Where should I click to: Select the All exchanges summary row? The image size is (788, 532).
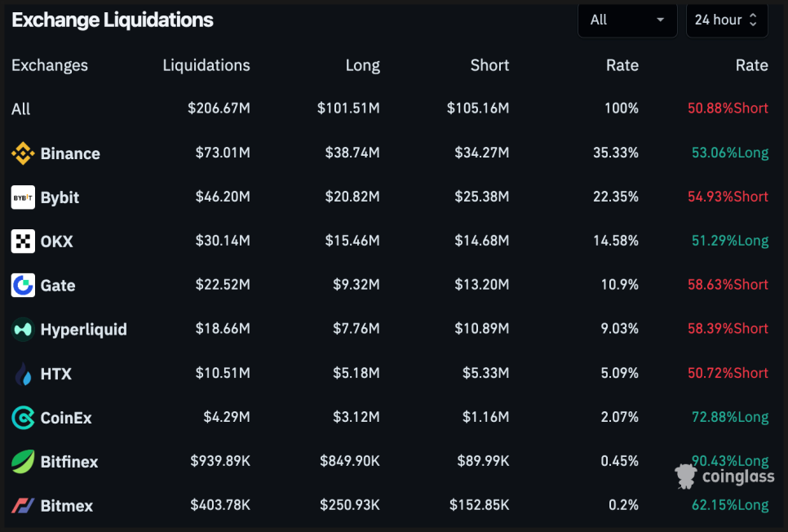click(21, 109)
